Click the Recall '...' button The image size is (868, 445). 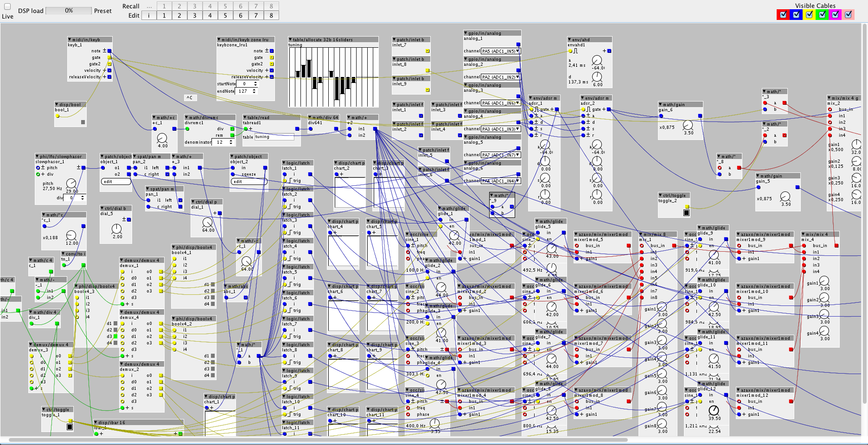tap(149, 6)
